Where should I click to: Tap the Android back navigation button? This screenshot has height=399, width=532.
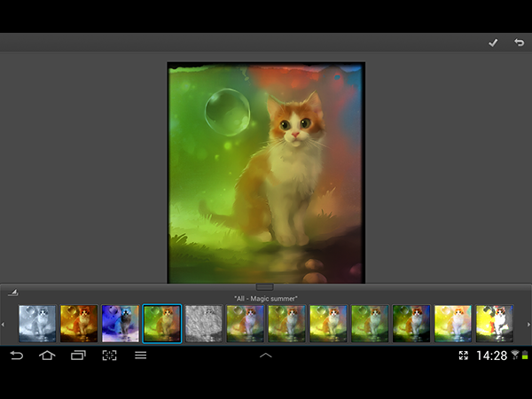pos(16,356)
